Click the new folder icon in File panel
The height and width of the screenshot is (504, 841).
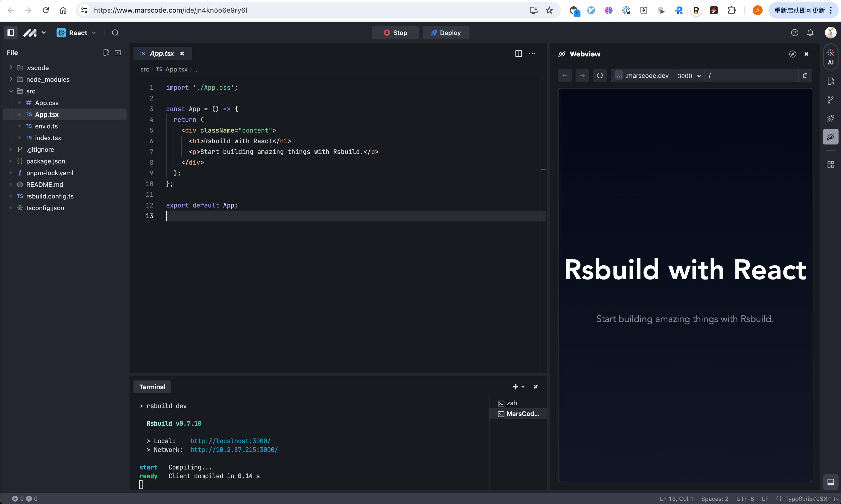118,53
